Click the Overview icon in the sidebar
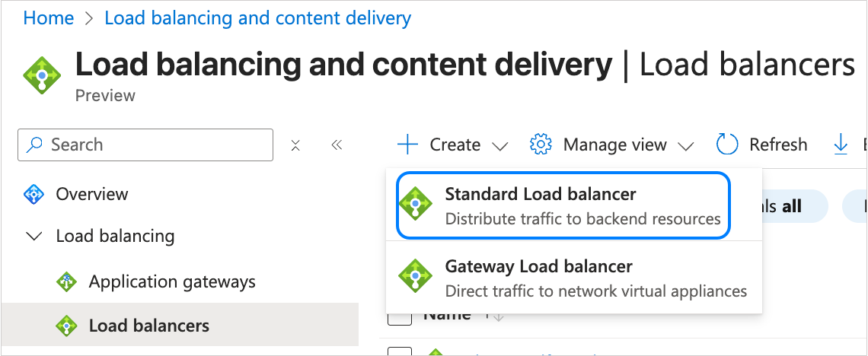Viewport: 868px width, 356px height. (x=34, y=194)
